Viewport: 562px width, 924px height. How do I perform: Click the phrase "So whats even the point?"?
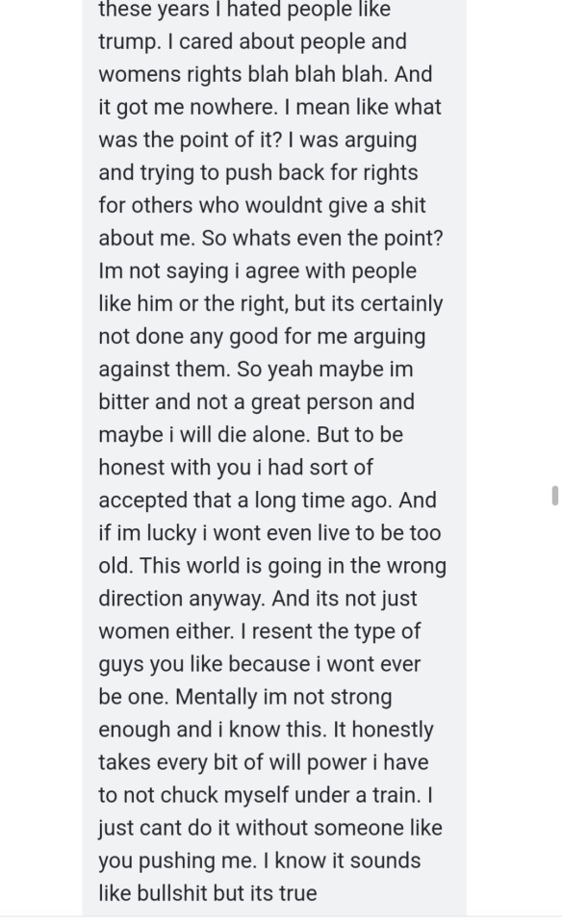(x=322, y=238)
